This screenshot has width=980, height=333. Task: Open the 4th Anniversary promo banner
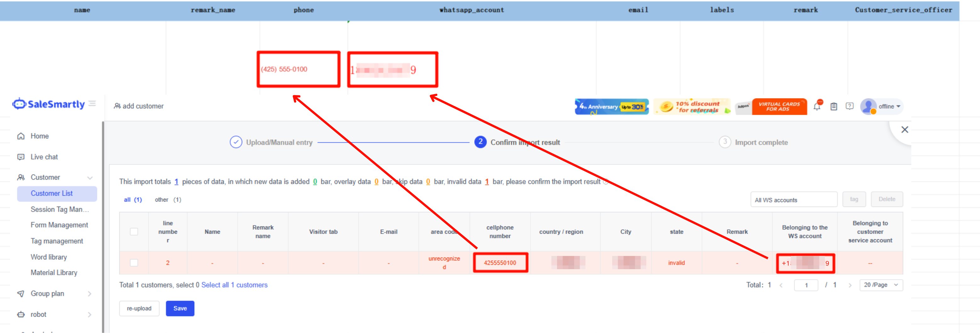[611, 106]
